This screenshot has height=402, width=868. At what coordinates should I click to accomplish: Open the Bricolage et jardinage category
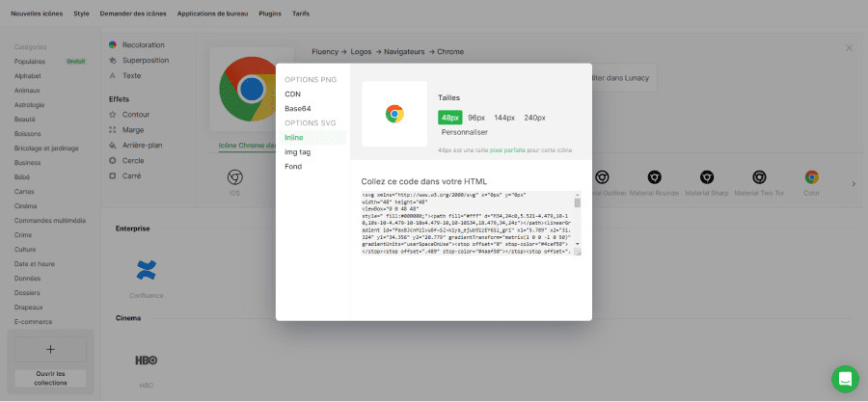(x=46, y=148)
